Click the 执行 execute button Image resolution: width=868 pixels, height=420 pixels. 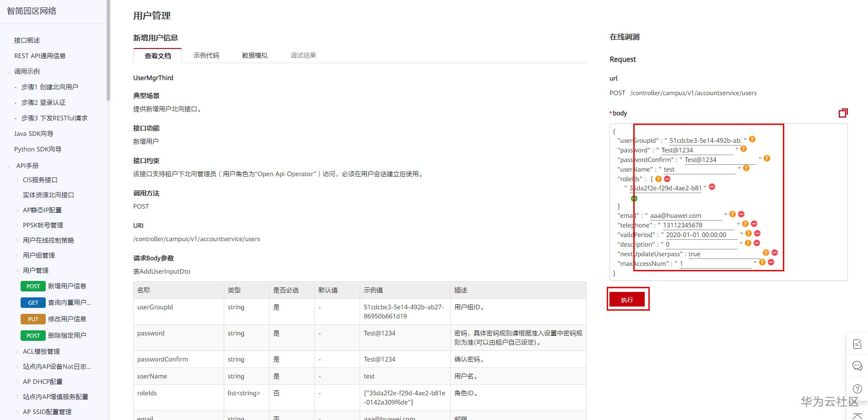(x=627, y=300)
